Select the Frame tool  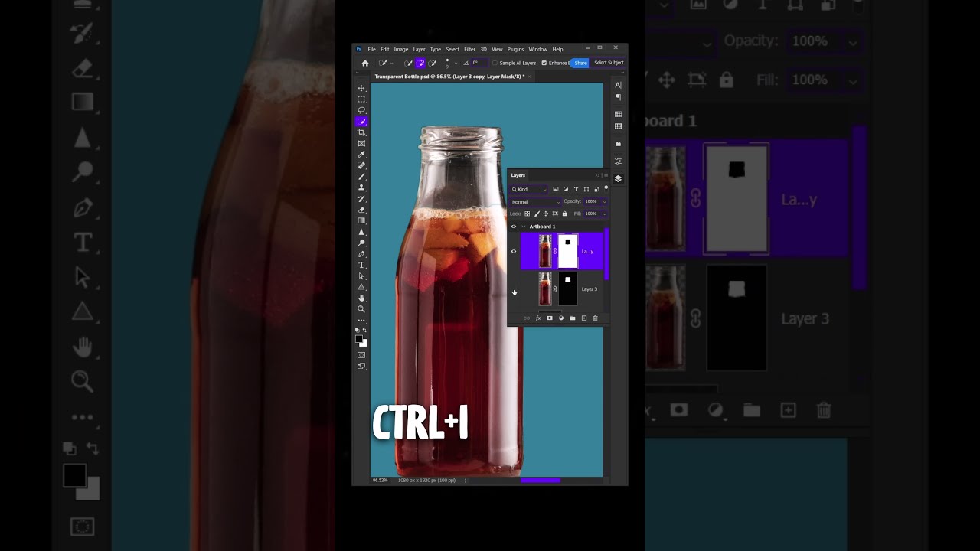[361, 143]
